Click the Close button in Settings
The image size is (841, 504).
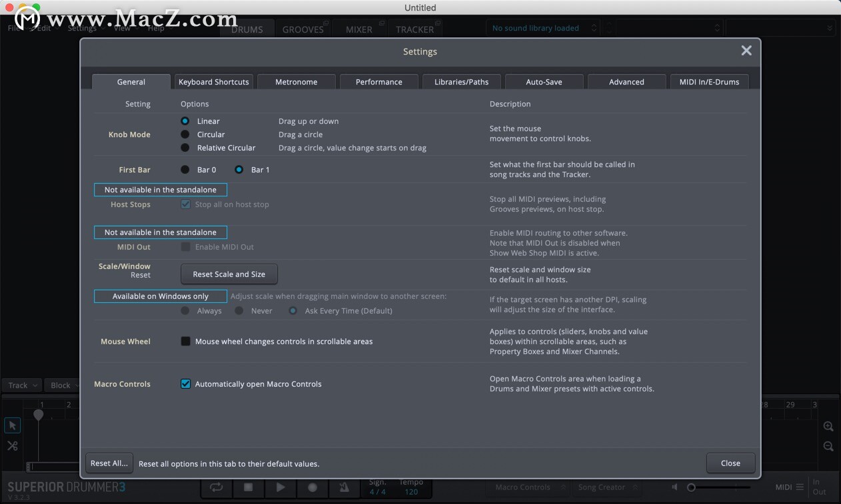tap(730, 463)
